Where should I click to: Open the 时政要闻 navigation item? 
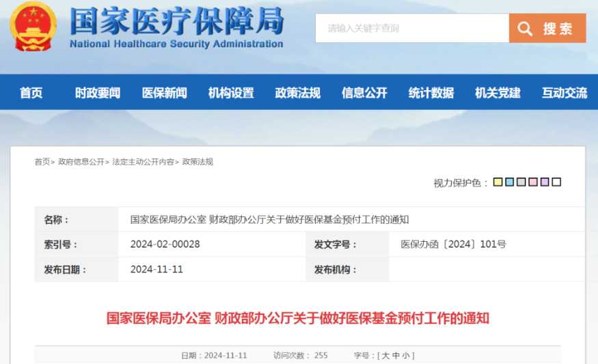click(98, 93)
